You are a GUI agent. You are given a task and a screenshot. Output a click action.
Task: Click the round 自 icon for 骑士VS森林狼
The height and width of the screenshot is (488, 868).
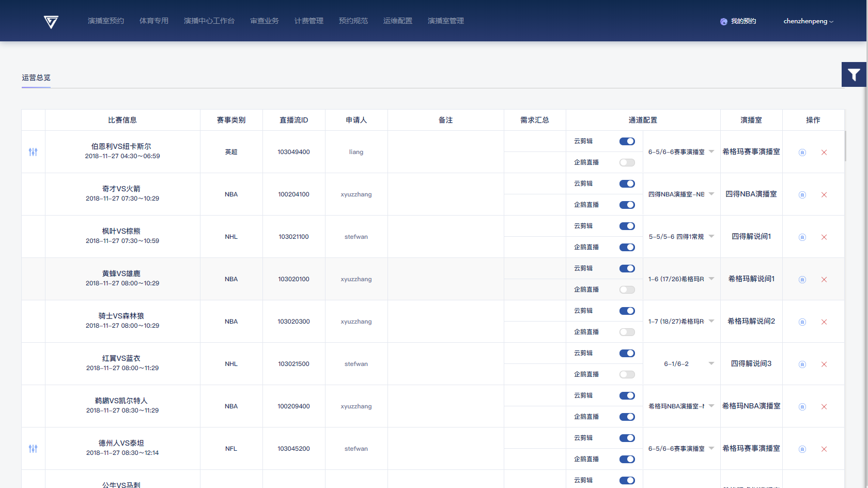802,322
